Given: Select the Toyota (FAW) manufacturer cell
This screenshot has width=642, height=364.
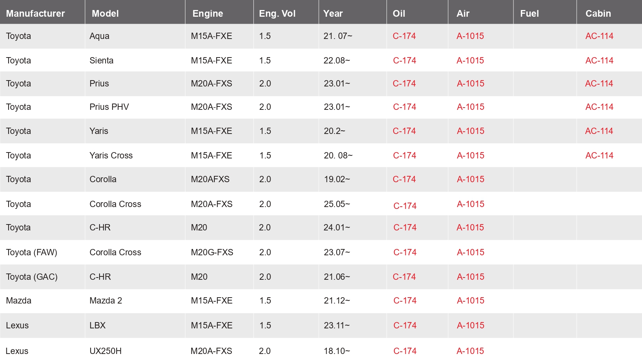Looking at the screenshot, I should 32,252.
